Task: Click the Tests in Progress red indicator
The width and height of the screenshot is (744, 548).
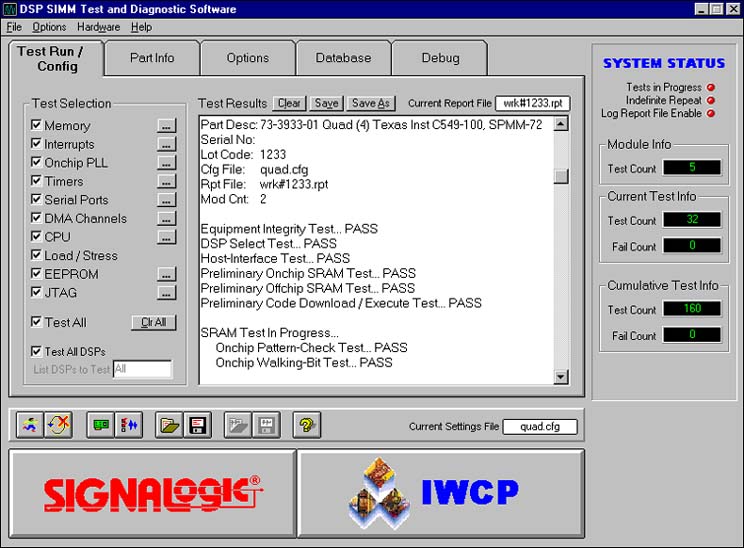Action: tap(711, 87)
